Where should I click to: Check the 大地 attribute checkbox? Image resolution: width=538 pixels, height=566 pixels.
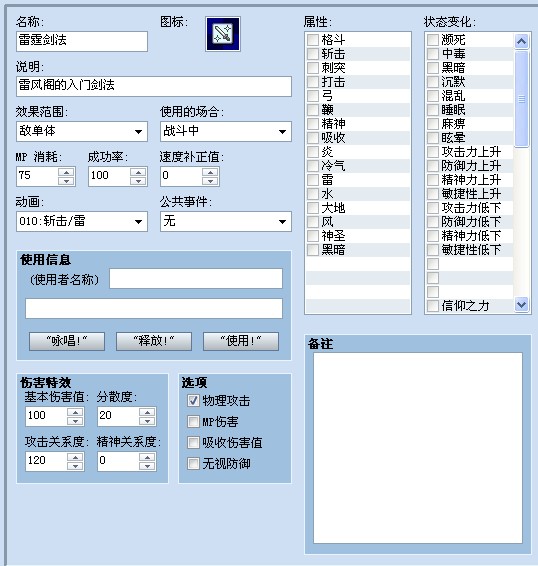coord(313,208)
